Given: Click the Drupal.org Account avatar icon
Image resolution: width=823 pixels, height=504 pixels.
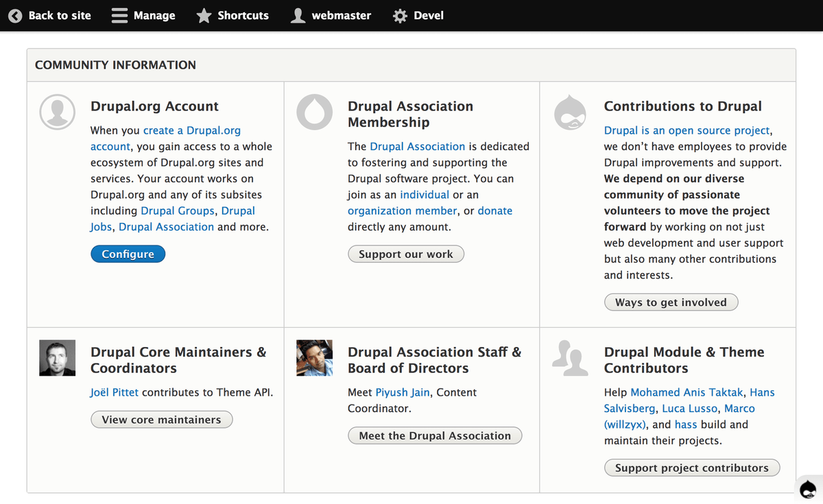Looking at the screenshot, I should click(x=57, y=112).
